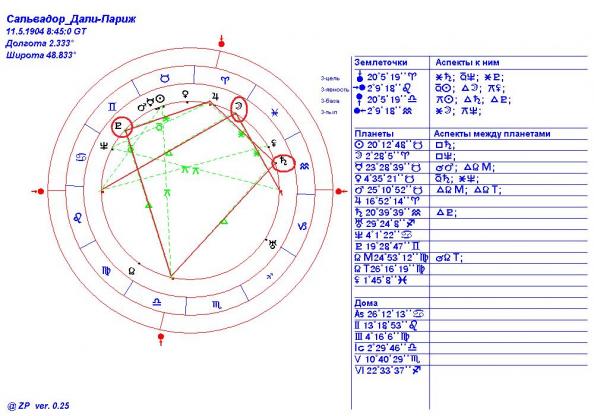
Task: Click the house VI row 22°33'37'' Sagittarius
Action: point(388,371)
